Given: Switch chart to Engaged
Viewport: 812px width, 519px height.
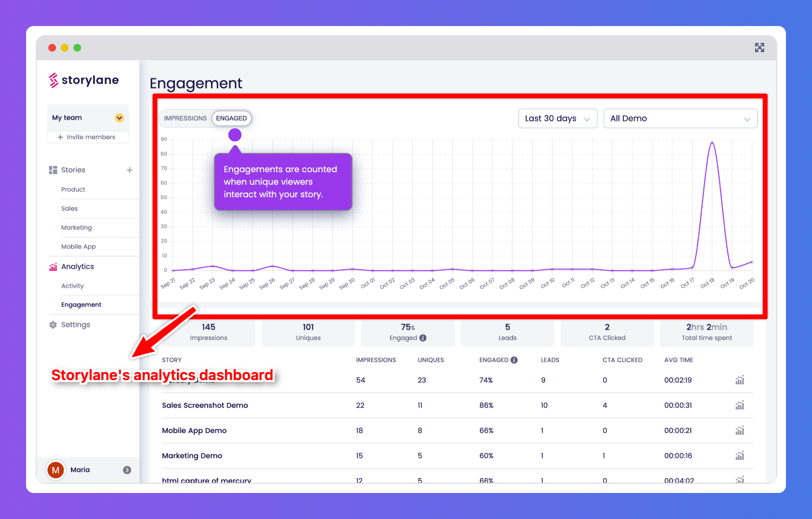Looking at the screenshot, I should [231, 118].
